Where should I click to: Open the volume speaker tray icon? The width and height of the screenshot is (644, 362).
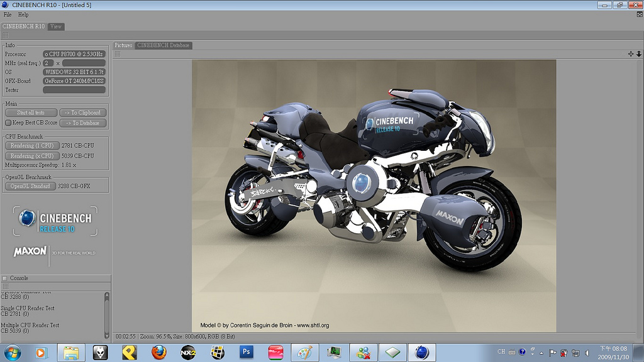(587, 353)
